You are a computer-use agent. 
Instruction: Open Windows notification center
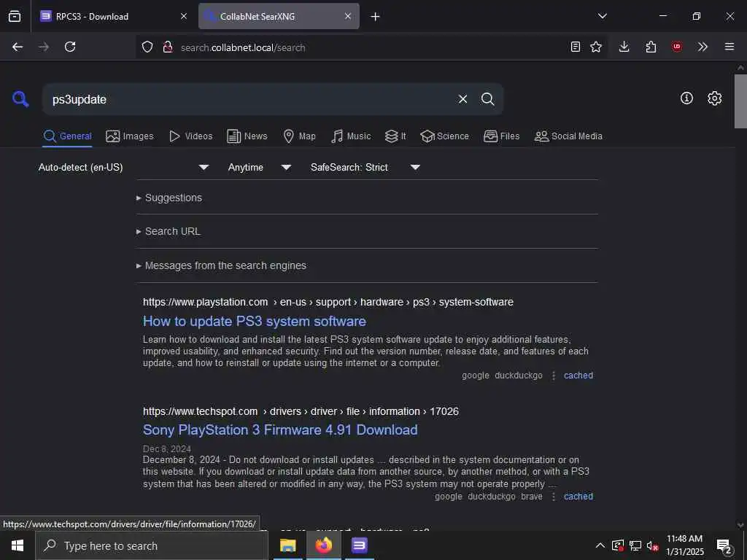(724, 545)
